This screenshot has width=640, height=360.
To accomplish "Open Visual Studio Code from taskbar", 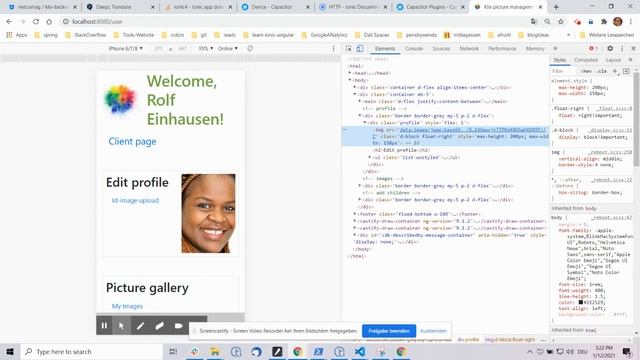I will click(360, 351).
